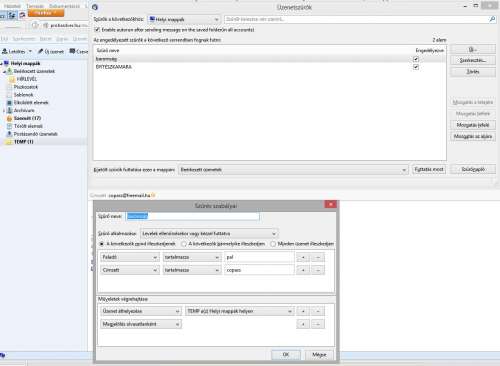Select the Archívum folder

coord(24,110)
